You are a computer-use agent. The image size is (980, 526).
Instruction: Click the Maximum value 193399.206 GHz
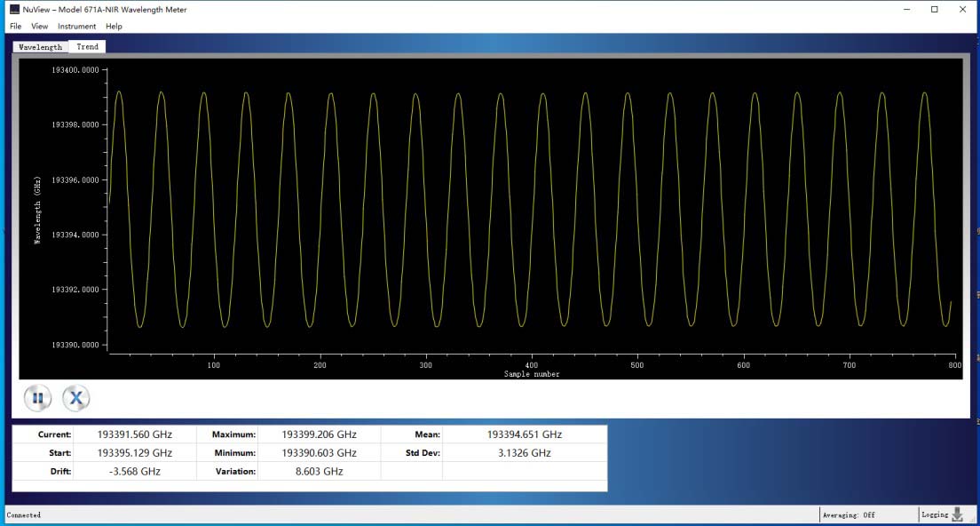pos(319,434)
